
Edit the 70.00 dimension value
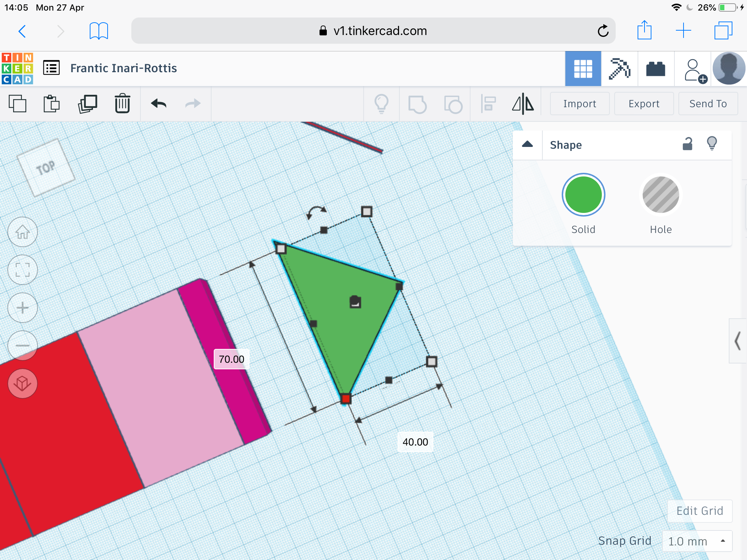(x=232, y=359)
